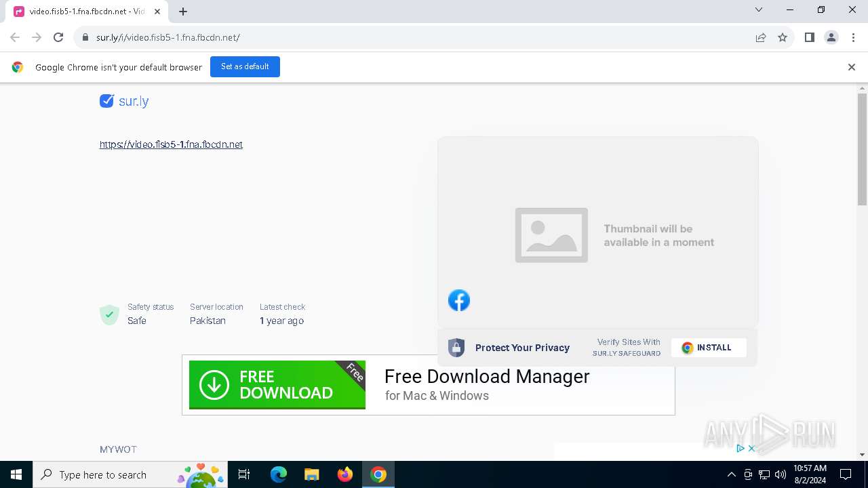Open the https://video.fisb5-1.fna.fbcdn.net link

click(x=171, y=144)
